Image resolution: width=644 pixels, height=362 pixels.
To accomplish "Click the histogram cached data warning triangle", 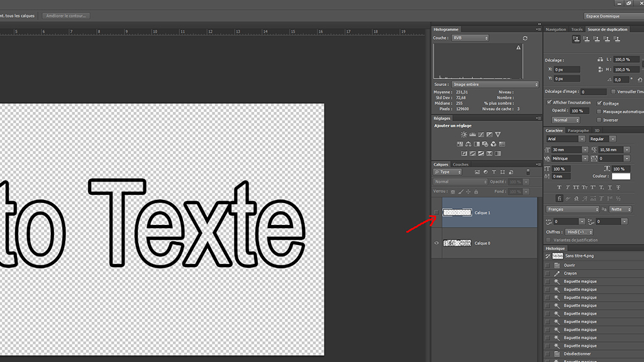I will [518, 48].
